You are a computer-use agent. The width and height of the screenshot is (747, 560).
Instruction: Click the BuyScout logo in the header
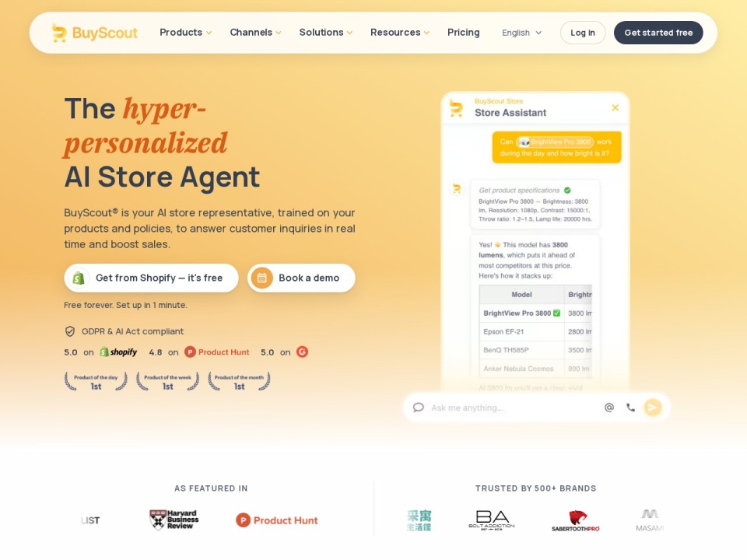click(x=94, y=33)
